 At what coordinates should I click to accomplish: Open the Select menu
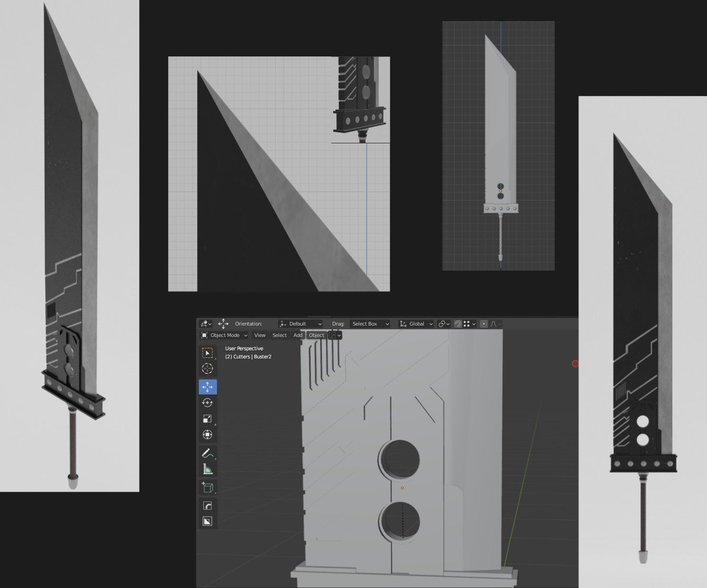pyautogui.click(x=279, y=335)
